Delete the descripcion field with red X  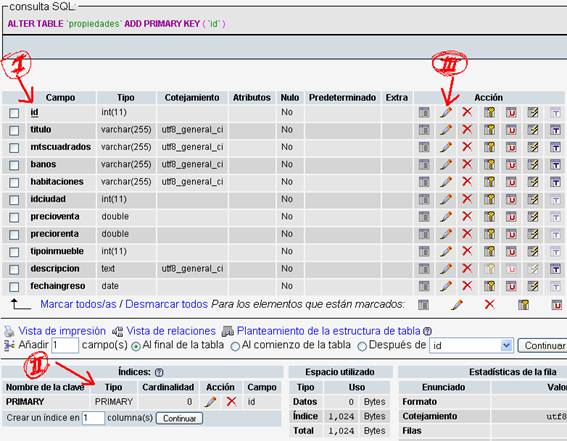tap(467, 269)
